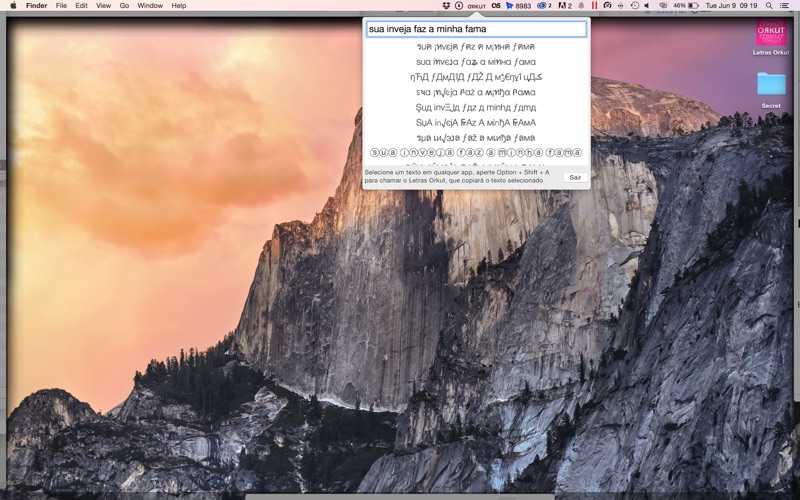The height and width of the screenshot is (500, 800).
Task: Click the Orkut menu bar icon
Action: click(477, 6)
